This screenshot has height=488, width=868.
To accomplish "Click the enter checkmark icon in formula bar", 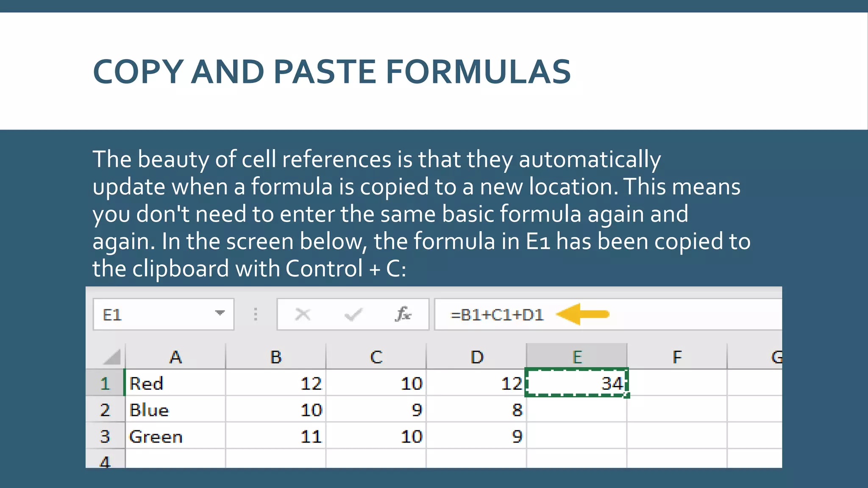I will click(353, 314).
